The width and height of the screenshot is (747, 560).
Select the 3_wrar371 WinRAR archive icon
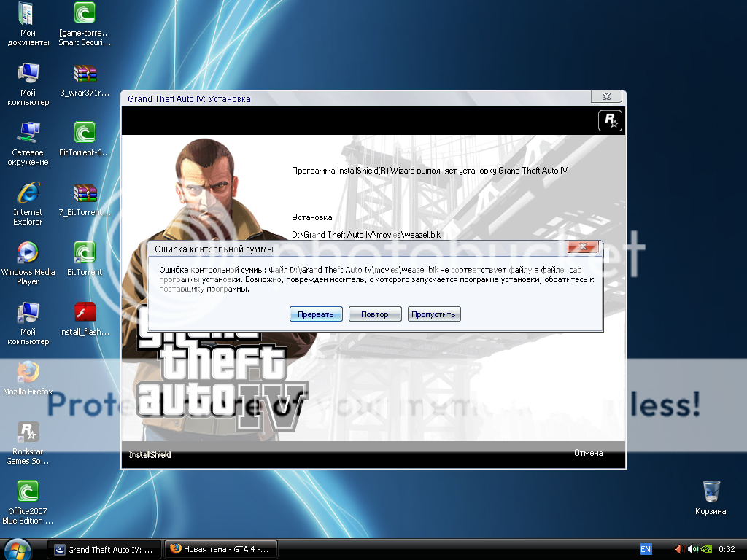click(x=85, y=74)
